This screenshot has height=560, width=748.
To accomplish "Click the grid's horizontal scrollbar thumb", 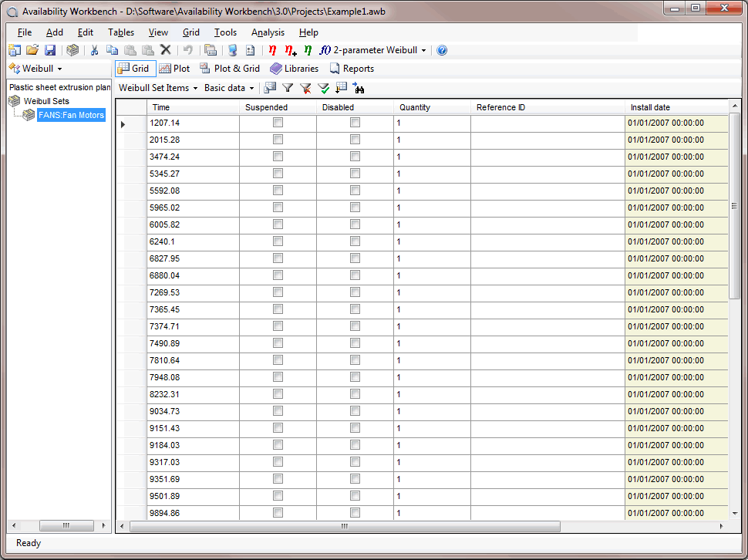I will point(345,526).
